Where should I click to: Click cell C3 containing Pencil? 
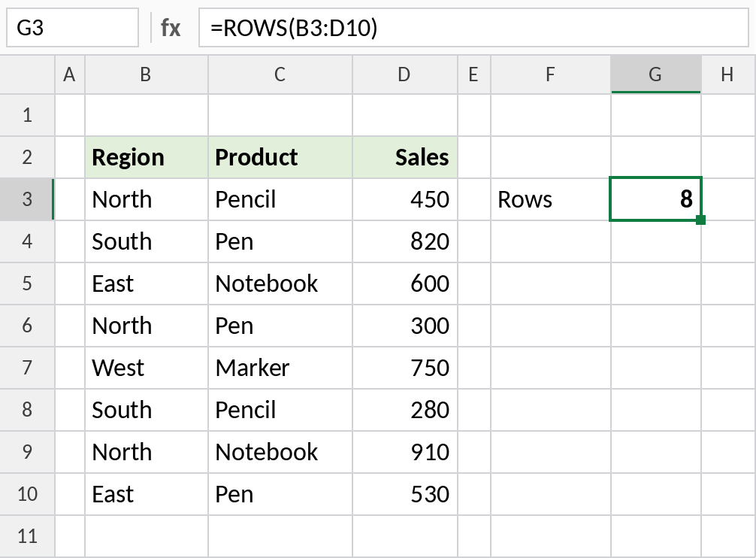coord(280,199)
